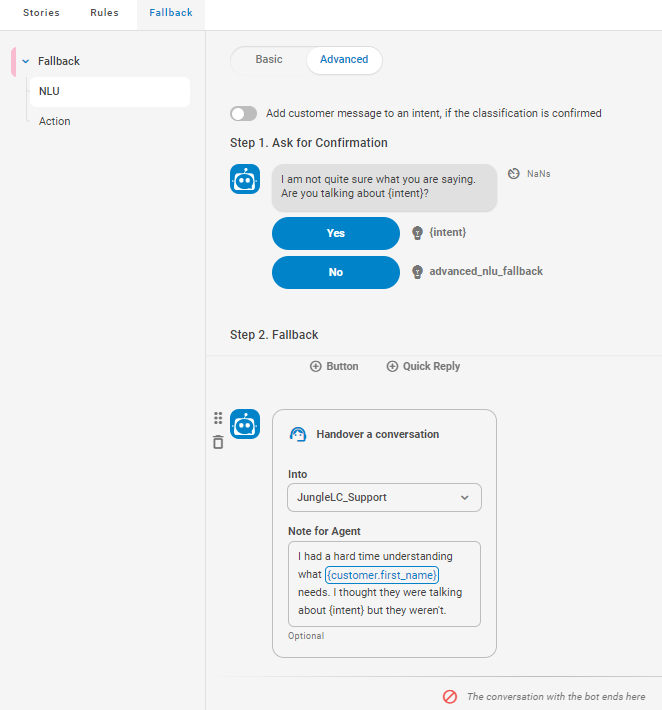Click the No confirmation button
Viewport: 662px width, 710px height.
[336, 272]
